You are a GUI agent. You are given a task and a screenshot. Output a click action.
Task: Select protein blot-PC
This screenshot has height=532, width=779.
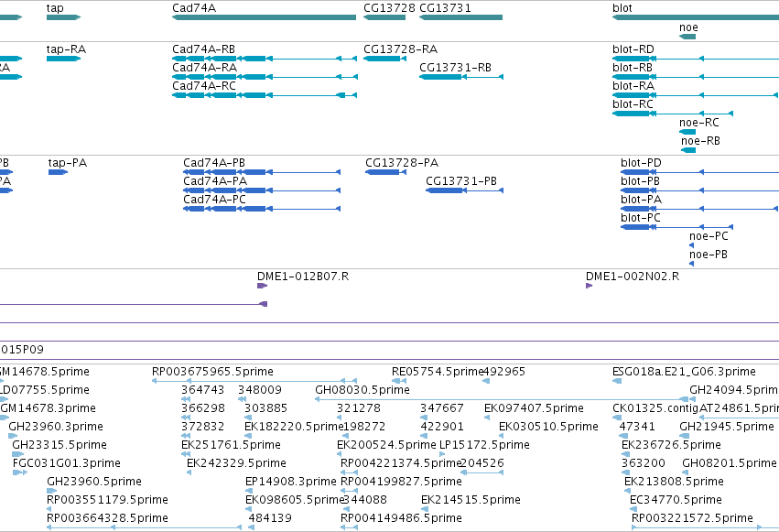click(x=641, y=218)
